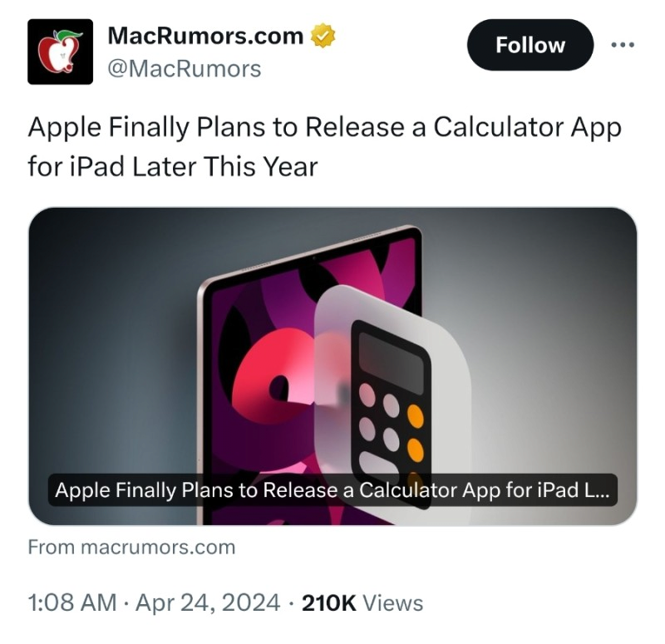This screenshot has height=644, width=665.
Task: Open the link card headline caption
Action: (x=332, y=490)
